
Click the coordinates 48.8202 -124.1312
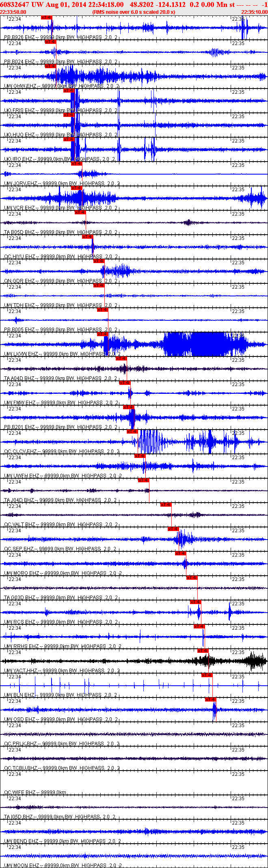point(158,5)
